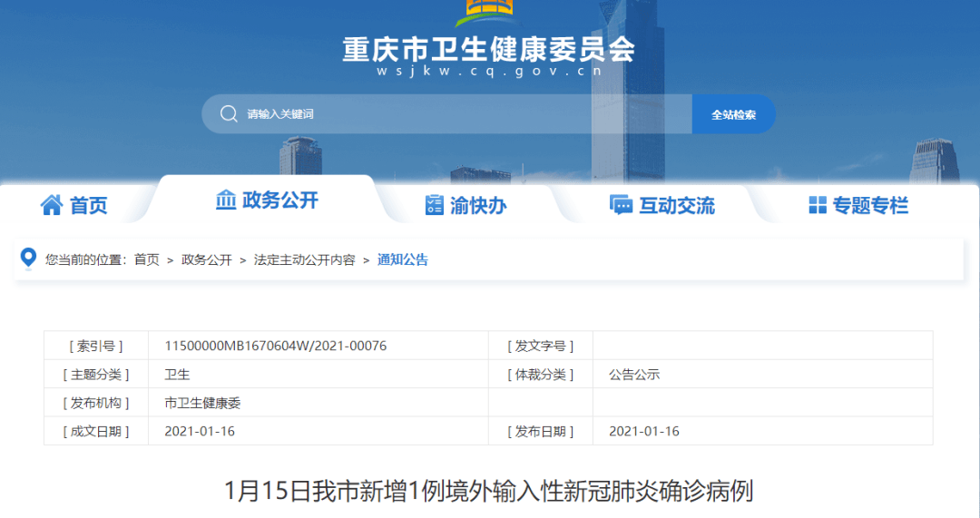Viewport: 980px width, 518px height.
Task: Go to 首页 breadcrumb link
Action: point(147,259)
